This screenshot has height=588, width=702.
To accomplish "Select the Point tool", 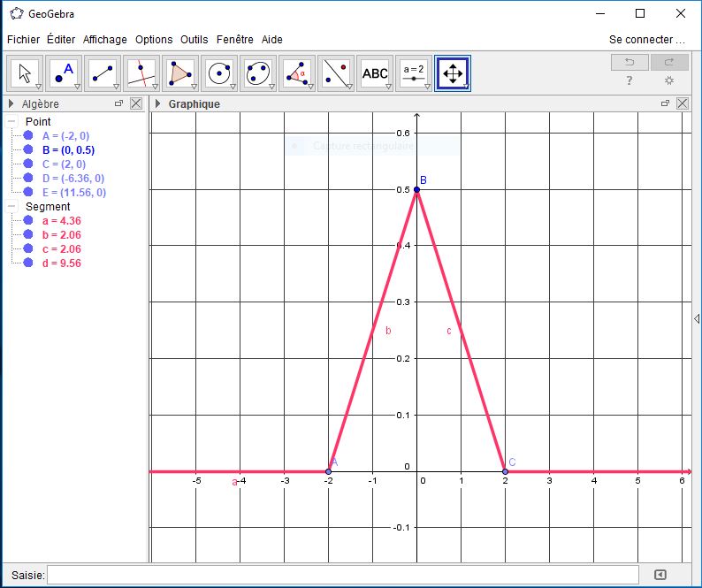I will pos(64,73).
